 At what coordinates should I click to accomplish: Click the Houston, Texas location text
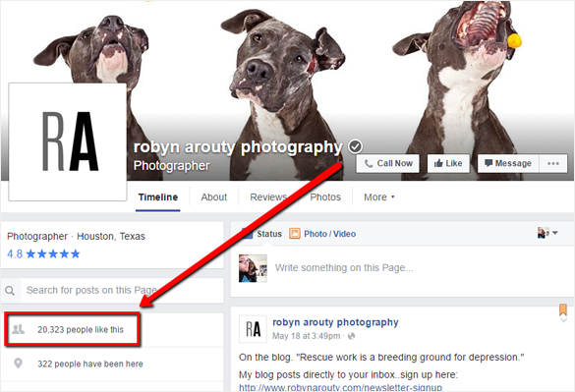[111, 236]
